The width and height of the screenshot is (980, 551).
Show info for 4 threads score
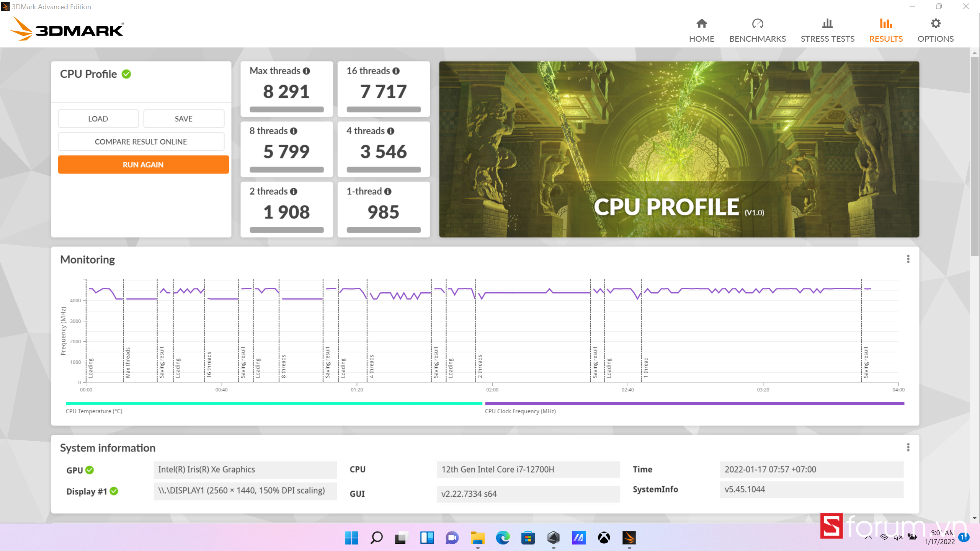click(390, 131)
